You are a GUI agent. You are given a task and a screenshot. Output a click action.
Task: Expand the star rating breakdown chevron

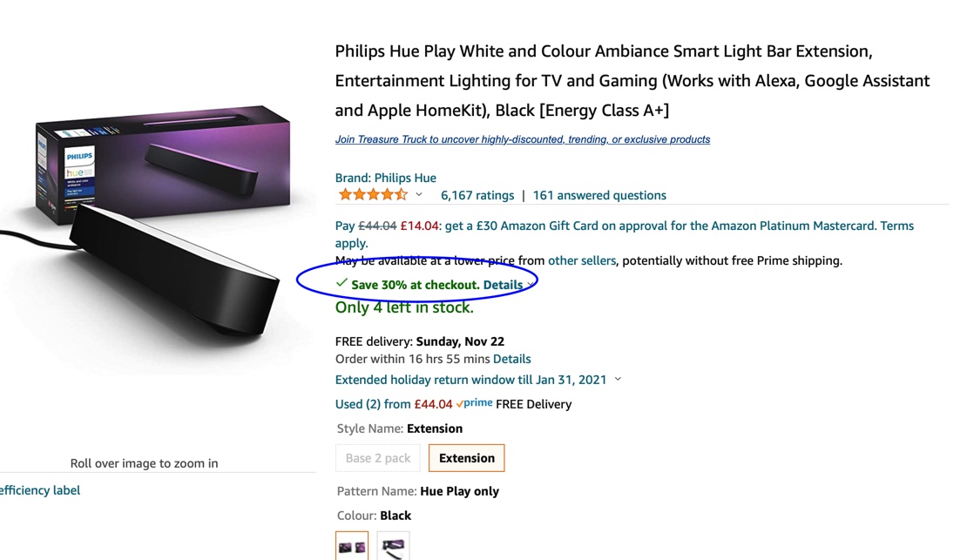tap(419, 195)
